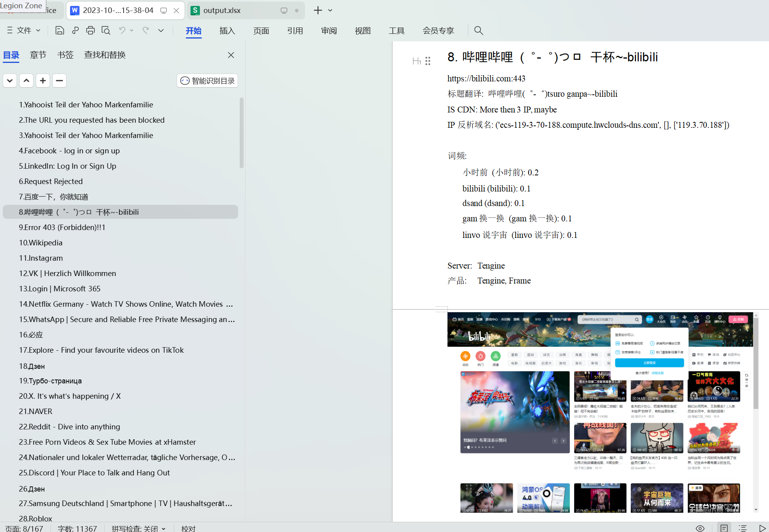Open Print Preview icon
The width and height of the screenshot is (769, 532).
tap(106, 30)
